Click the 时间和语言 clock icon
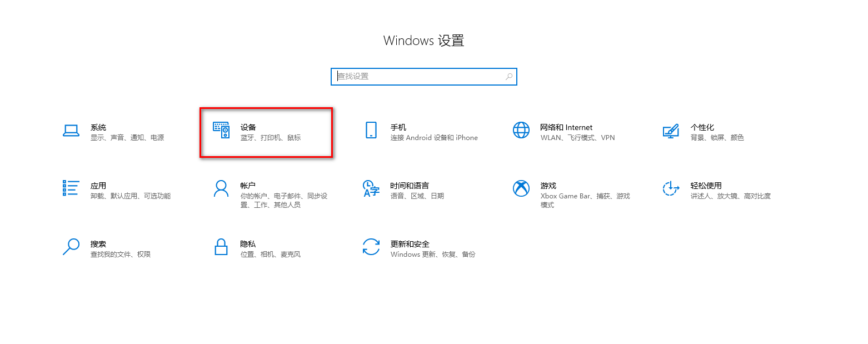This screenshot has width=868, height=344. coord(371,188)
